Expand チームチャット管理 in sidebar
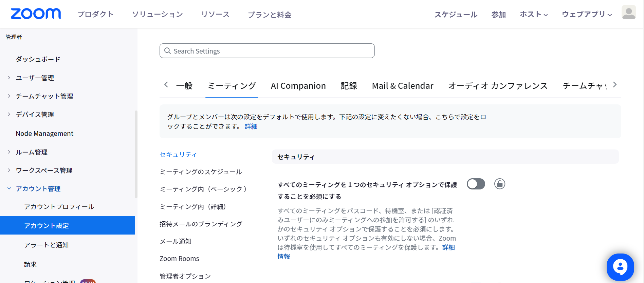 pos(9,96)
